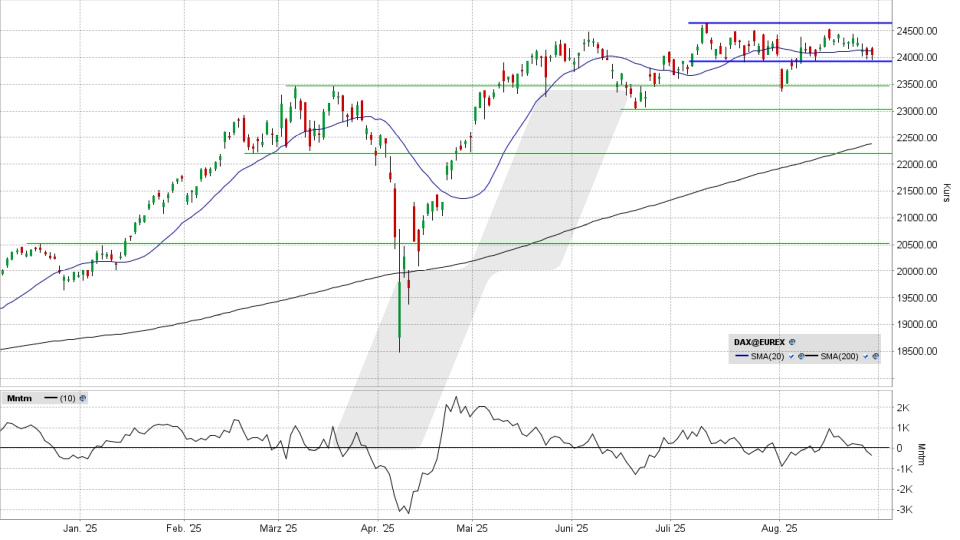Click the 1K momentum axis label
The image size is (960, 540).
[903, 428]
